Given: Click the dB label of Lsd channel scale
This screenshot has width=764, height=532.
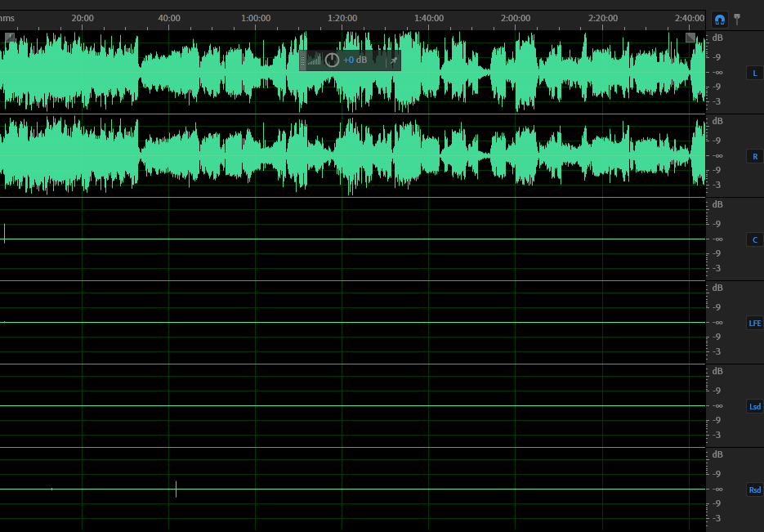Looking at the screenshot, I should tap(717, 371).
